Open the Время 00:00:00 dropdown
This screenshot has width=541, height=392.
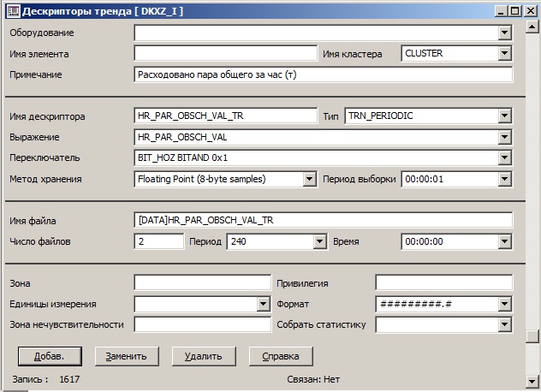pos(504,241)
